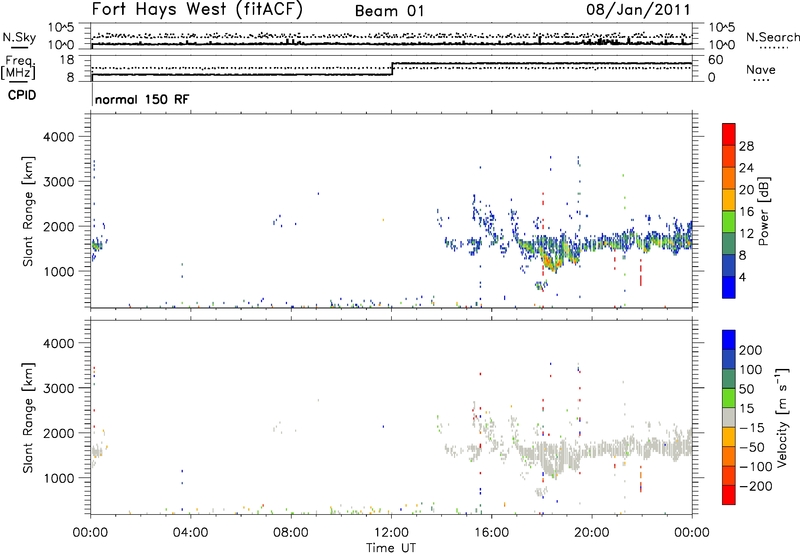This screenshot has width=800, height=554.
Task: Select the 'Time UT' axis title
Action: pos(391,548)
